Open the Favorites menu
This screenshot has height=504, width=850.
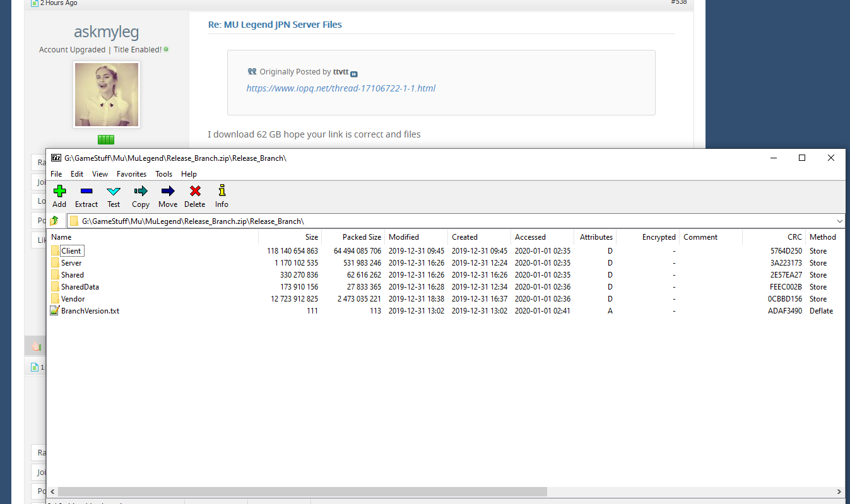[131, 174]
